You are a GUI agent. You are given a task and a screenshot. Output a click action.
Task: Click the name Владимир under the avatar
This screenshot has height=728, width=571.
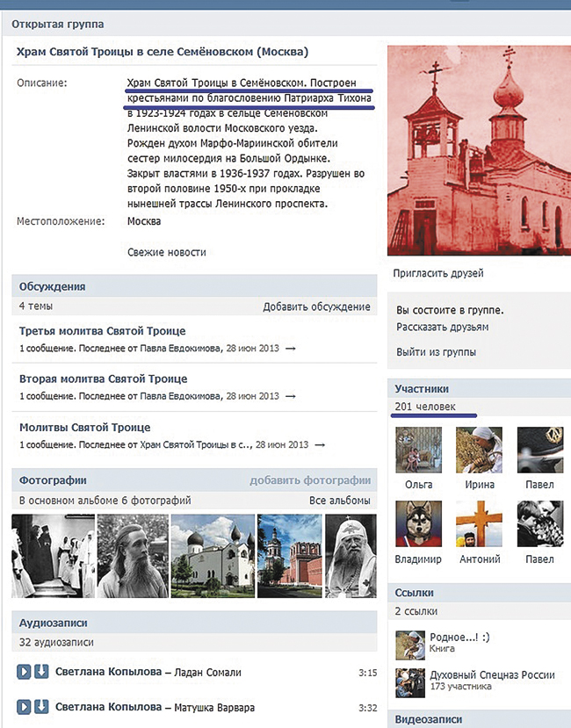pos(418,559)
